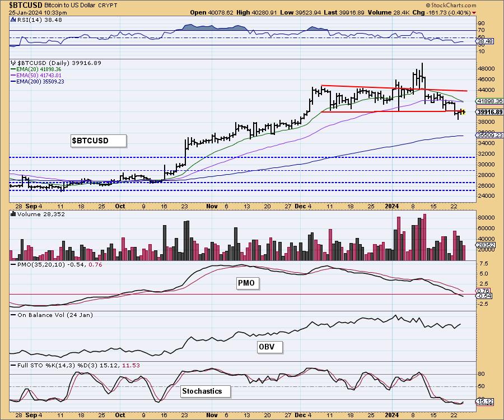Click the On Balance Vol (24 Jan) legend
Screen dimensions: 504x420
pos(52,315)
